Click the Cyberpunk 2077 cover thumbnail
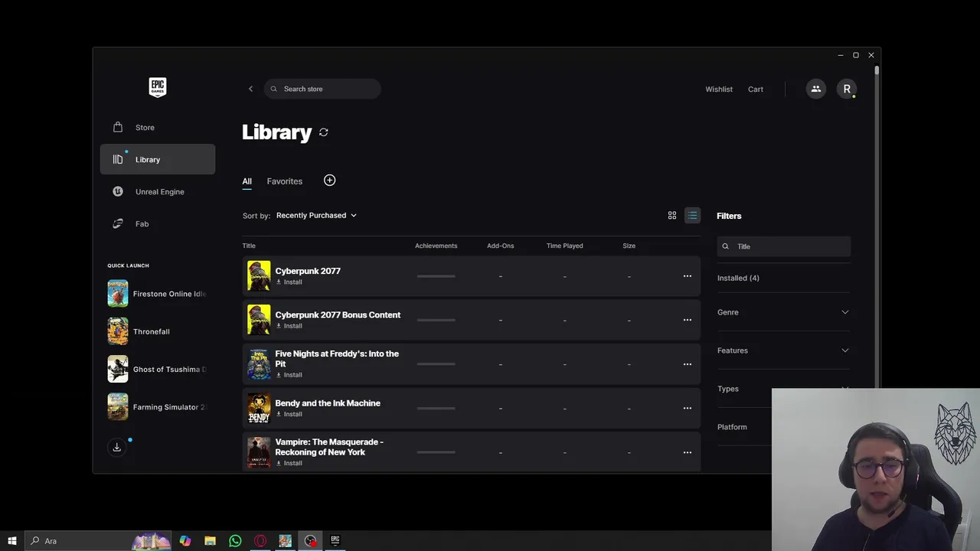The height and width of the screenshot is (551, 980). [259, 276]
